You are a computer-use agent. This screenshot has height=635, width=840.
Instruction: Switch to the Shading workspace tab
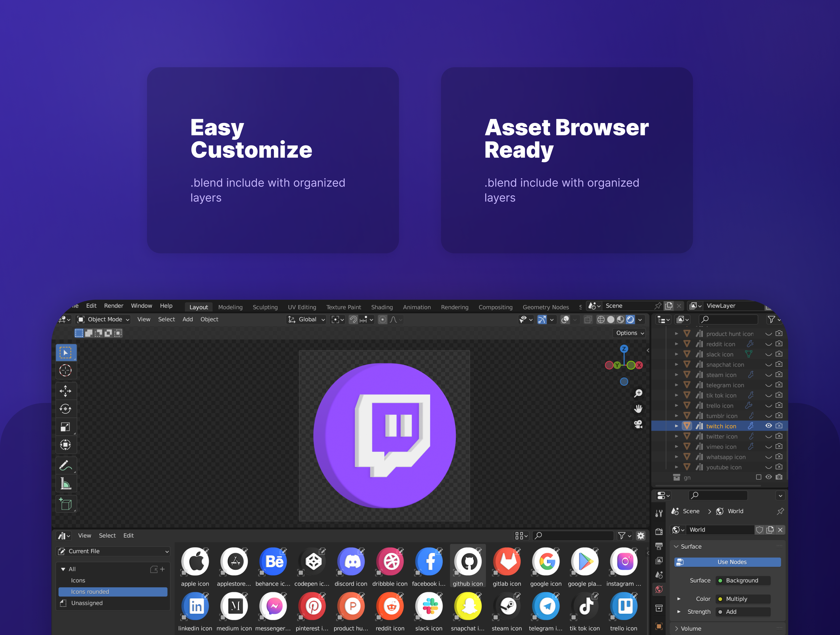tap(382, 307)
